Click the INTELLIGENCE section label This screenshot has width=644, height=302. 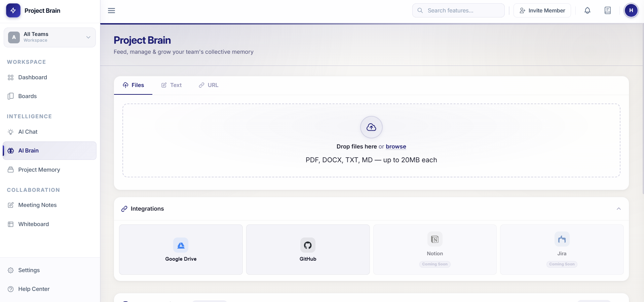(30, 117)
